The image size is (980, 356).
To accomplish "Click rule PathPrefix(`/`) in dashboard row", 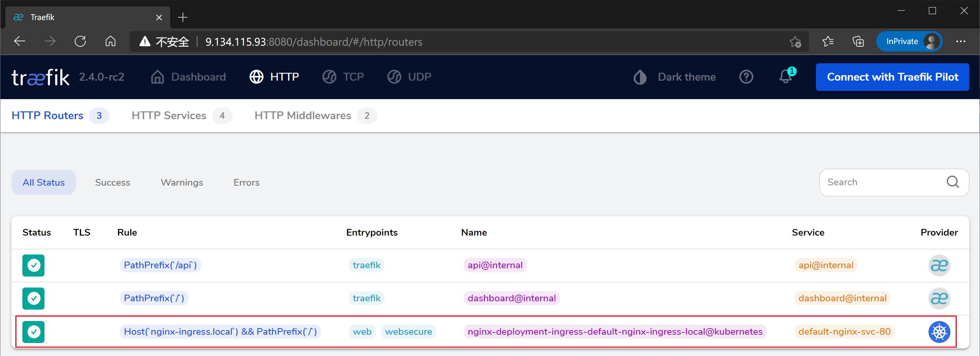I will pyautogui.click(x=154, y=298).
